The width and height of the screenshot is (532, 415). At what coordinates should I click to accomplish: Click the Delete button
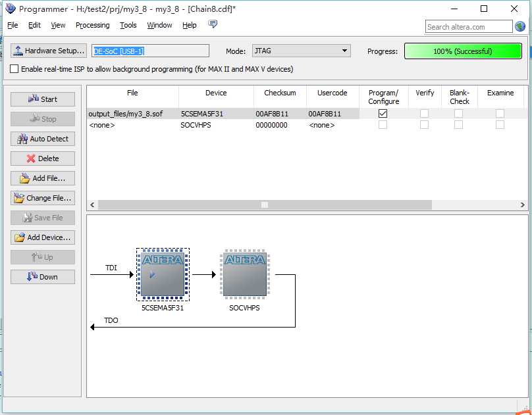[x=43, y=159]
